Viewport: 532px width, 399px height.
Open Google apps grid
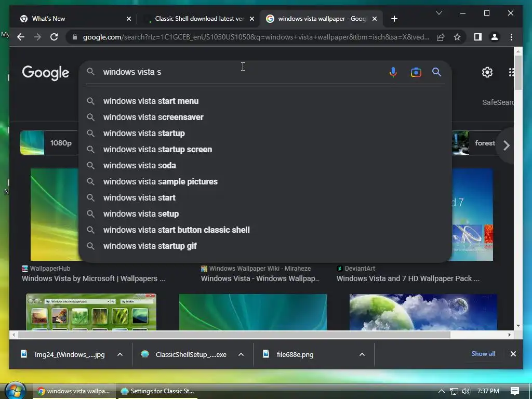[511, 72]
